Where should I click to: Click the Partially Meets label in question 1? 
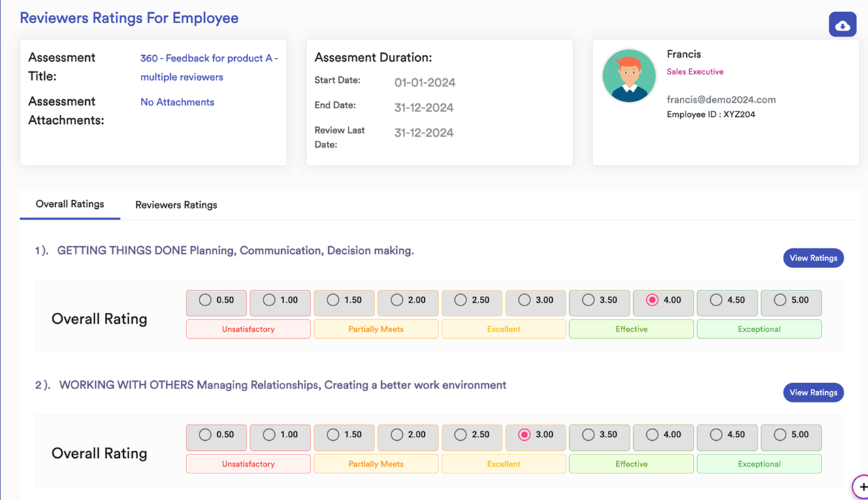click(x=376, y=329)
